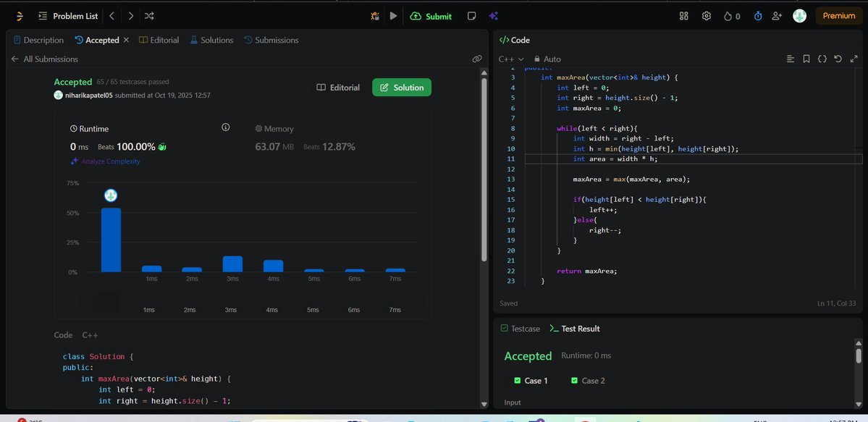
Task: Submit the solution
Action: pos(431,16)
